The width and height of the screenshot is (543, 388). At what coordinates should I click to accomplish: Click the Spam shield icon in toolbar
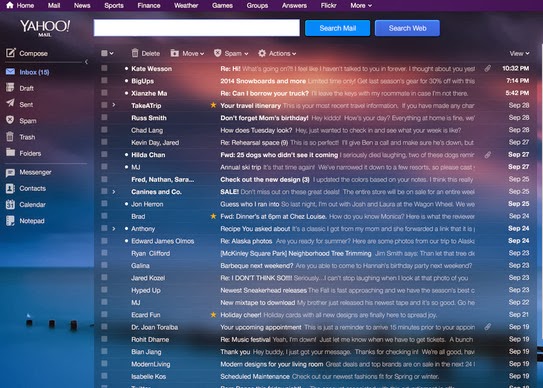point(217,53)
